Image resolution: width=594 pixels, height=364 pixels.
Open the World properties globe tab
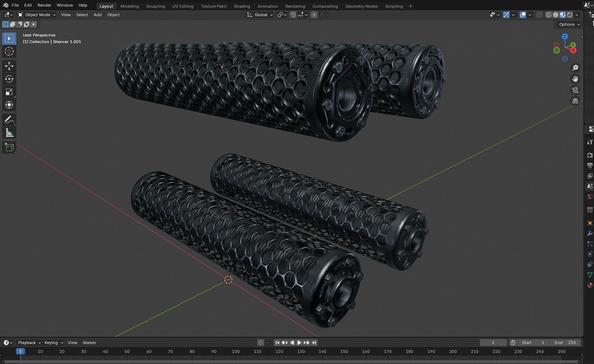coord(590,197)
